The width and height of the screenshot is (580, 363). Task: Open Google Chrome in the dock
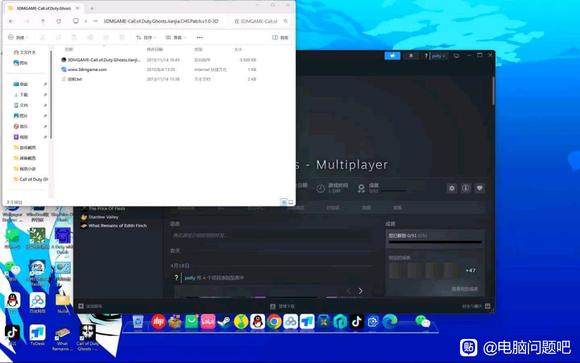[274, 322]
